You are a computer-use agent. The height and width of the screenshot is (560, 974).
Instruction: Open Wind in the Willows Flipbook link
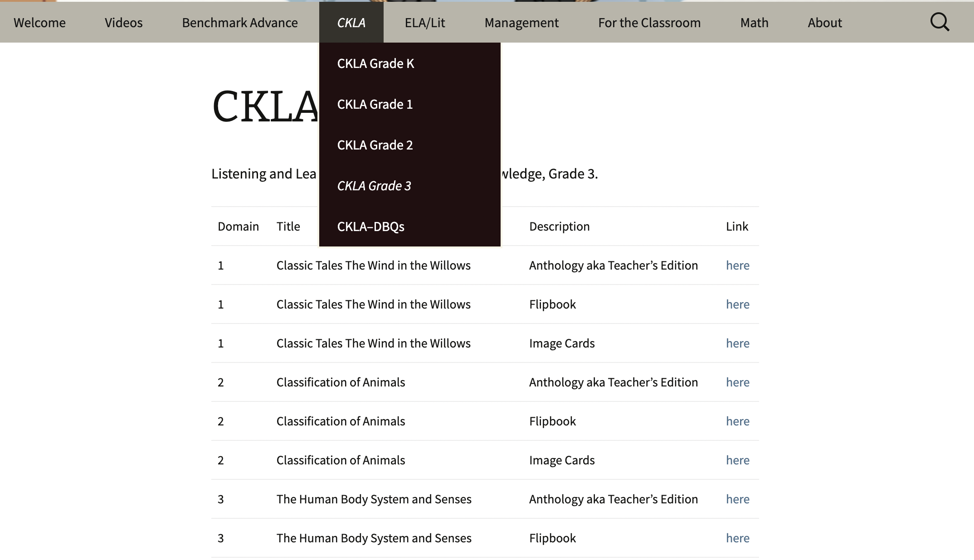tap(737, 304)
